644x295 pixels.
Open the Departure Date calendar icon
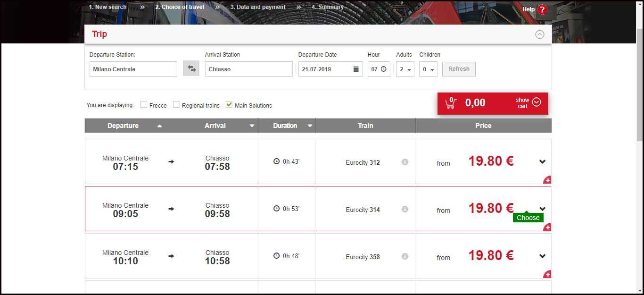[x=356, y=69]
